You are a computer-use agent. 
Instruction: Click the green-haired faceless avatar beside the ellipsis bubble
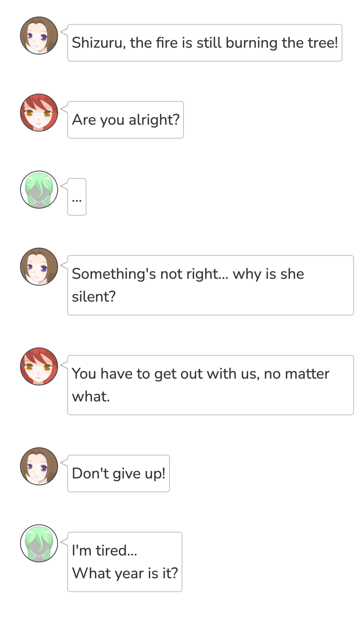tap(39, 190)
